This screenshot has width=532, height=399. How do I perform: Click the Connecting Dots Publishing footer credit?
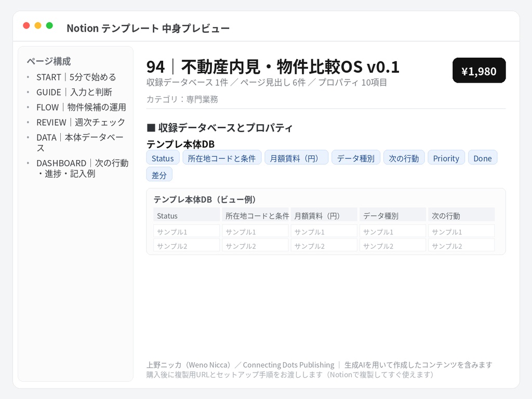(289, 365)
